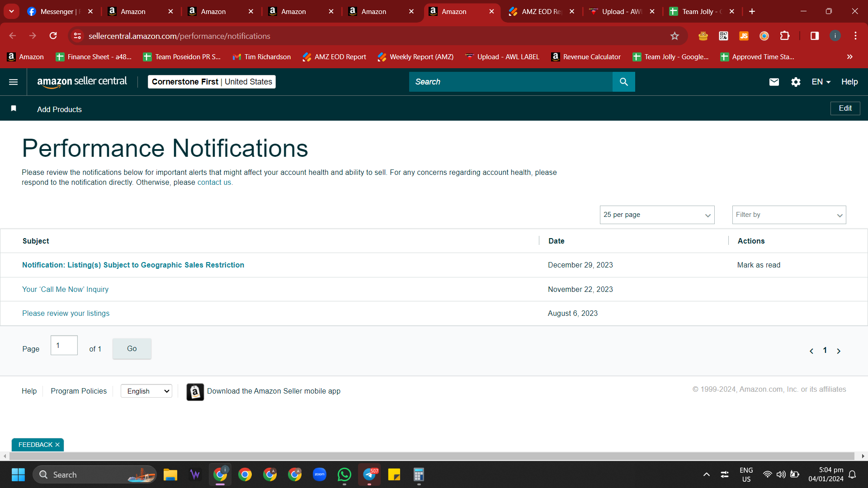Viewport: 868px width, 488px height.
Task: Open the Chrome side panel icon
Action: (815, 36)
